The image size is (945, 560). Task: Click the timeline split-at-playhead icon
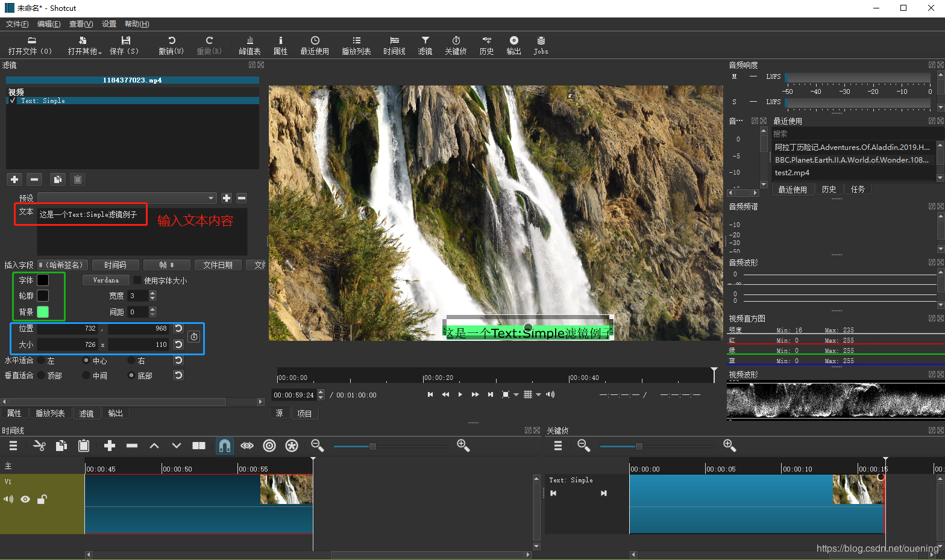(x=199, y=446)
